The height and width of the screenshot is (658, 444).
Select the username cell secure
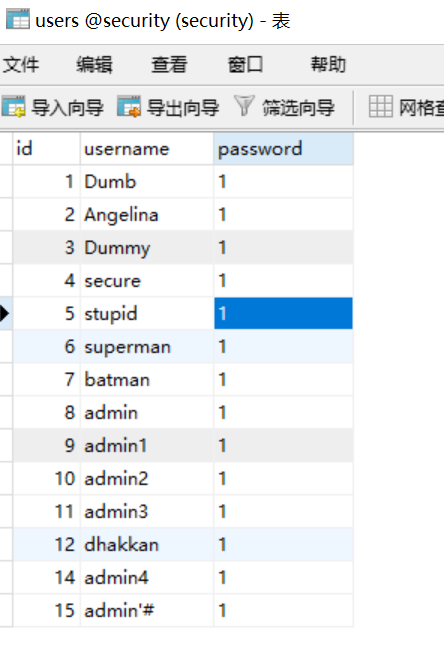click(147, 281)
